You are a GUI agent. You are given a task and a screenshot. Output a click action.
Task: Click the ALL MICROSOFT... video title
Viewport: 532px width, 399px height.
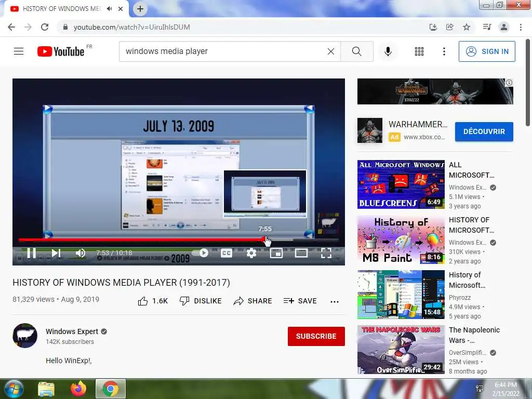coord(472,170)
